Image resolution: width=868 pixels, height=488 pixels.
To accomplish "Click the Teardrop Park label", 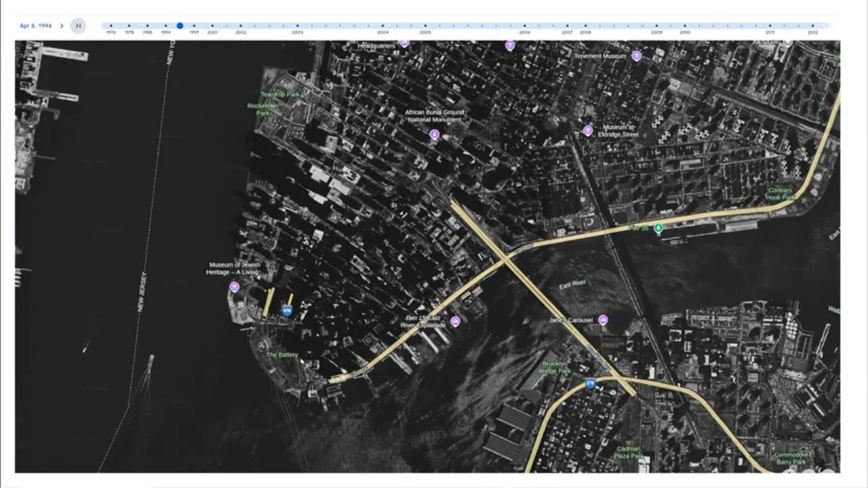I will click(279, 95).
